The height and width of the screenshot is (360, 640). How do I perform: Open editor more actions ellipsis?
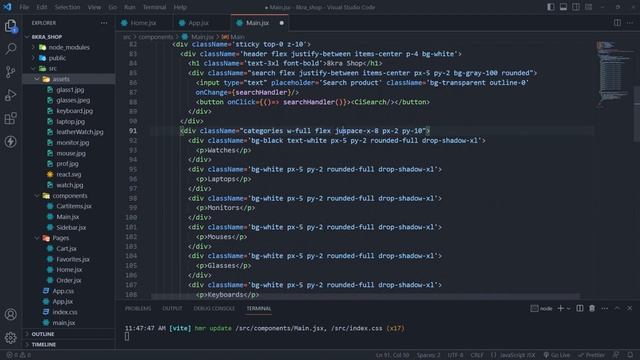click(630, 23)
